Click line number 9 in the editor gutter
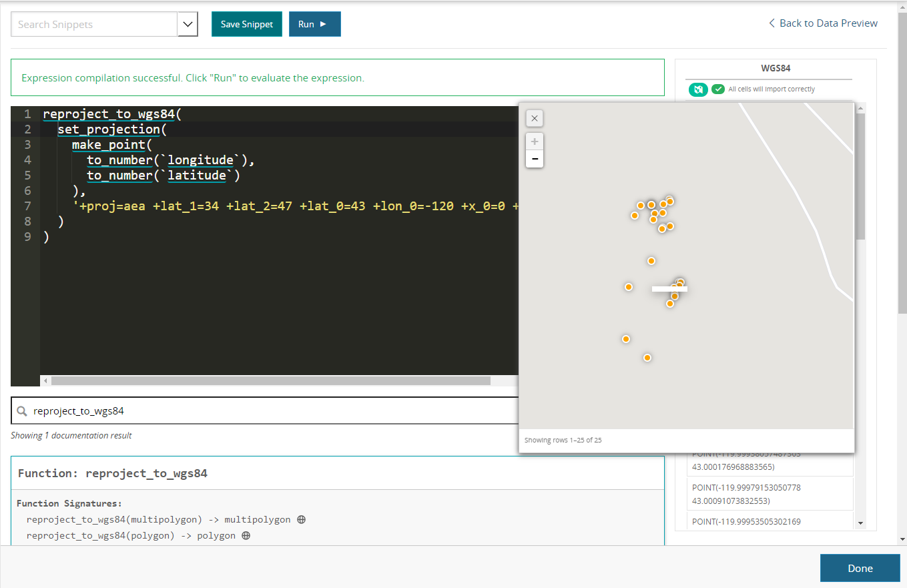This screenshot has height=588, width=907. [x=27, y=236]
